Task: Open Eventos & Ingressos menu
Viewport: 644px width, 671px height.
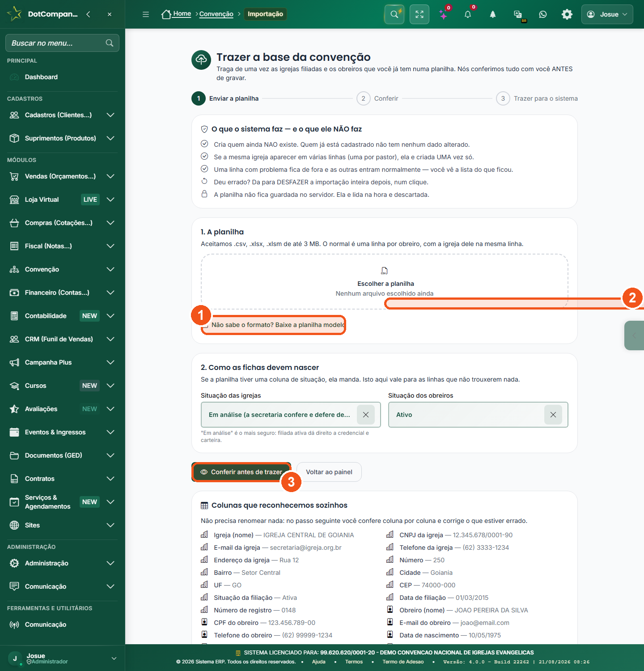Action: point(63,432)
